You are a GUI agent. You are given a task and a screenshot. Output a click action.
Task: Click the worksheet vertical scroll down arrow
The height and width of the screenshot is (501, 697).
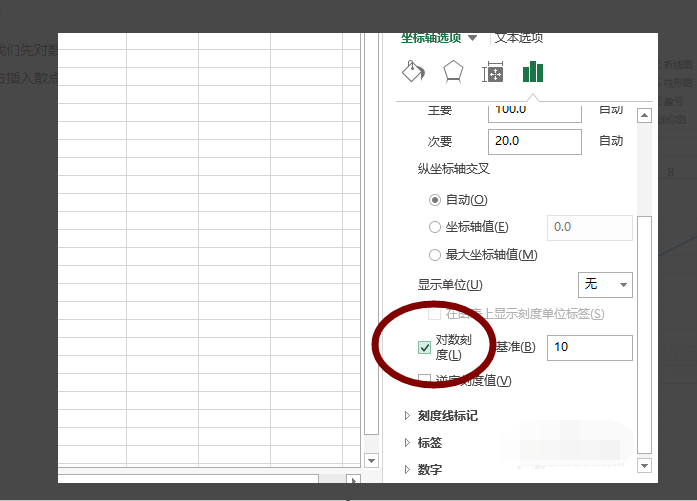(371, 461)
